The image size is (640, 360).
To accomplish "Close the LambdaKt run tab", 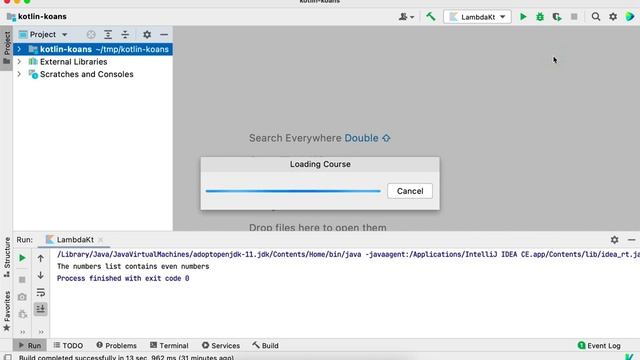I will coord(101,240).
